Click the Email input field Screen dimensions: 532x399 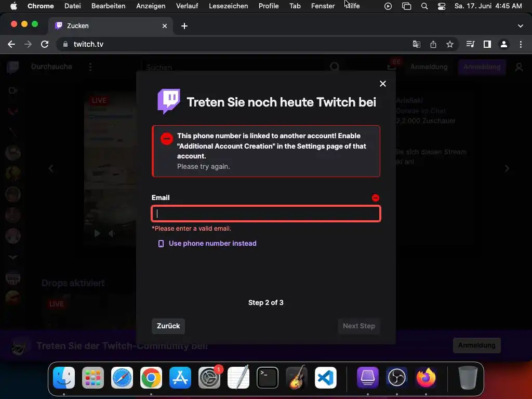(265, 214)
